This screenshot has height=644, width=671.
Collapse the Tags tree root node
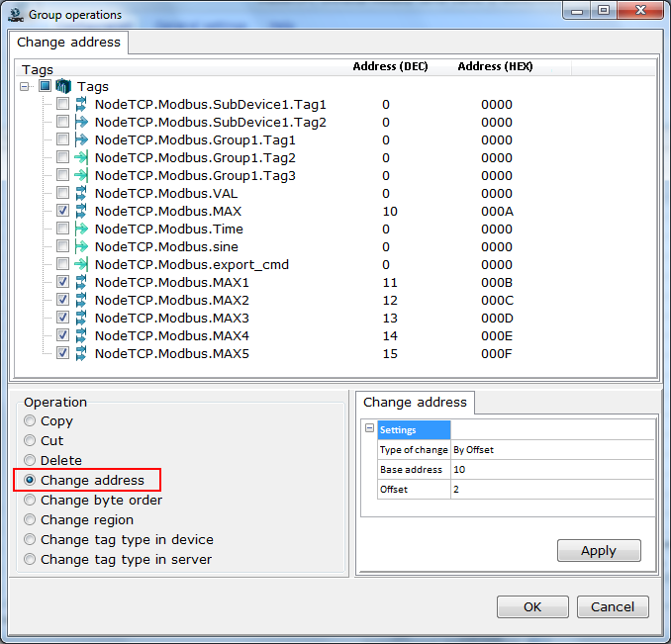25,87
